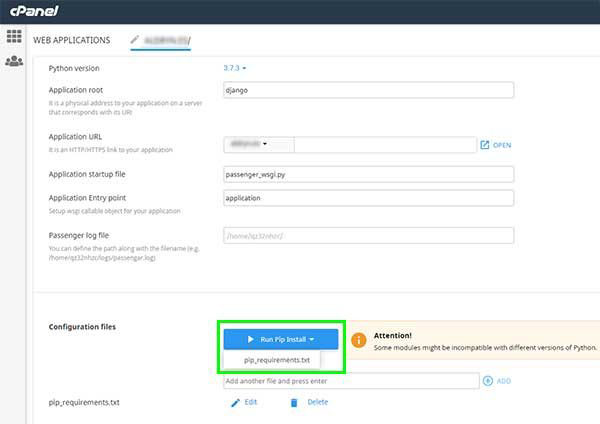
Task: Focus the Application startup file field
Action: pyautogui.click(x=368, y=173)
